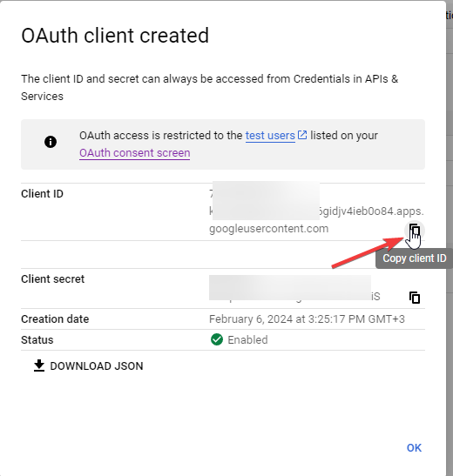This screenshot has height=476, width=453.
Task: Click the Status row label
Action: 37,340
